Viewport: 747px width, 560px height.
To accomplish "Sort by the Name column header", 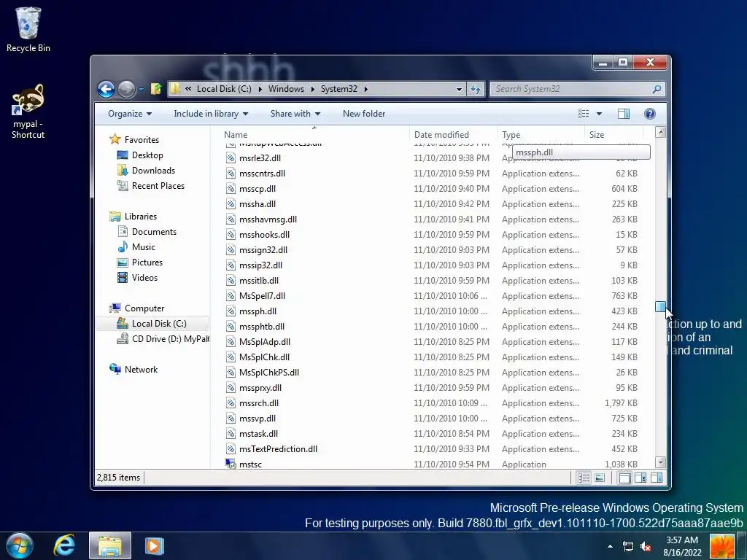I will (314, 135).
